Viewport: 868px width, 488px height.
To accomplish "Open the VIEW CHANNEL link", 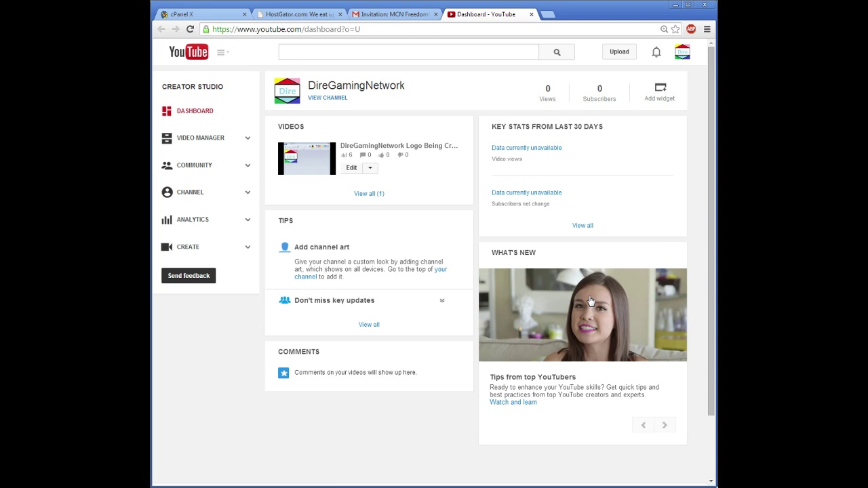I will tap(328, 98).
